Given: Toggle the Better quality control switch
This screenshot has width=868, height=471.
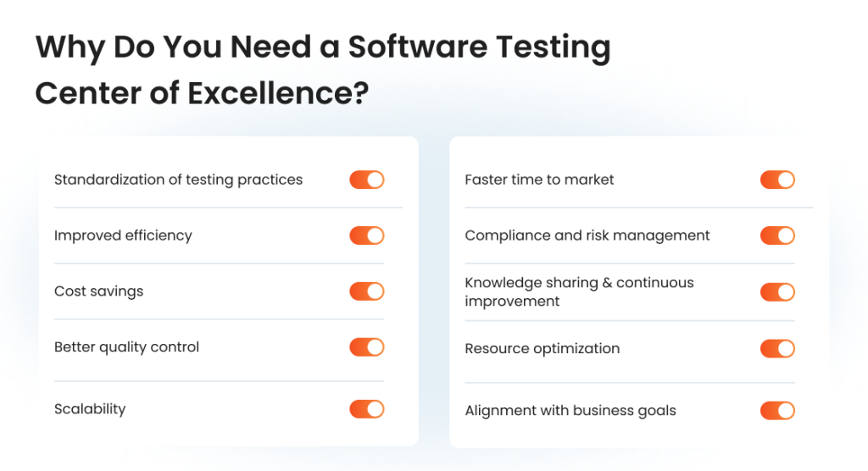Looking at the screenshot, I should pyautogui.click(x=366, y=347).
